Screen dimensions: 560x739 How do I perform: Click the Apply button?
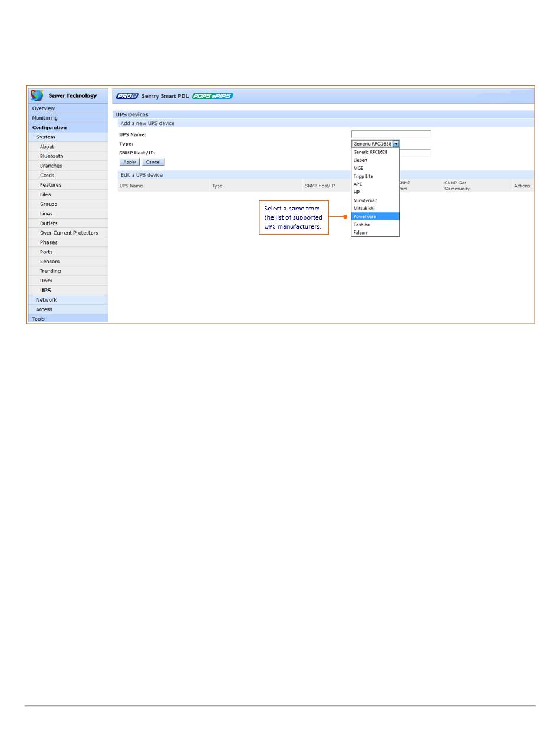coord(130,162)
